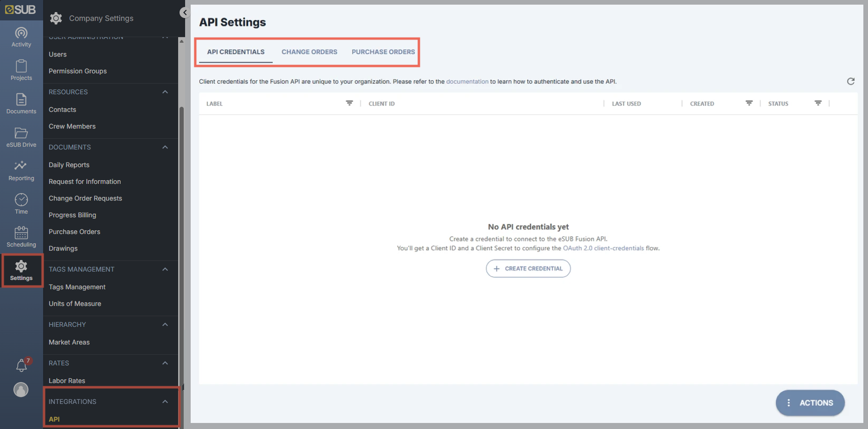Click the Create Credential button
Viewport: 868px width, 429px height.
point(528,268)
